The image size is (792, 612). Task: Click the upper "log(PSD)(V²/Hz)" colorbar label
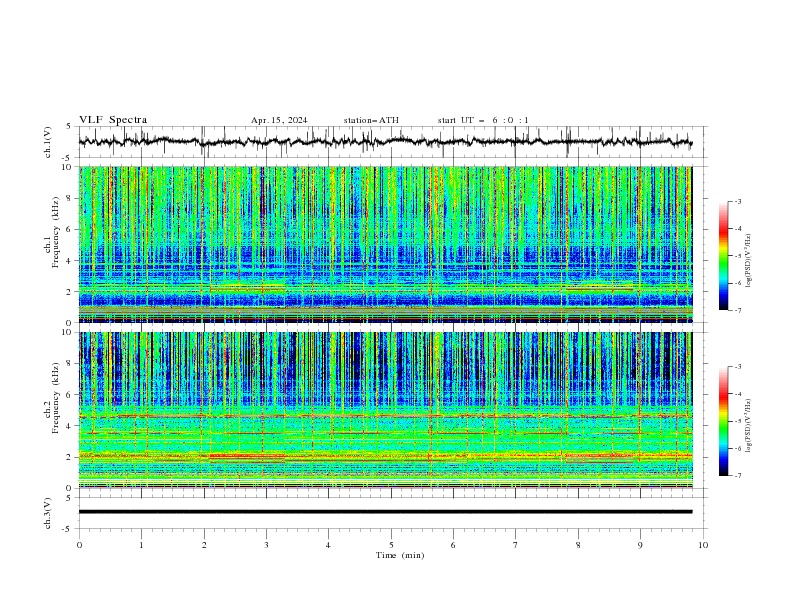coord(749,261)
